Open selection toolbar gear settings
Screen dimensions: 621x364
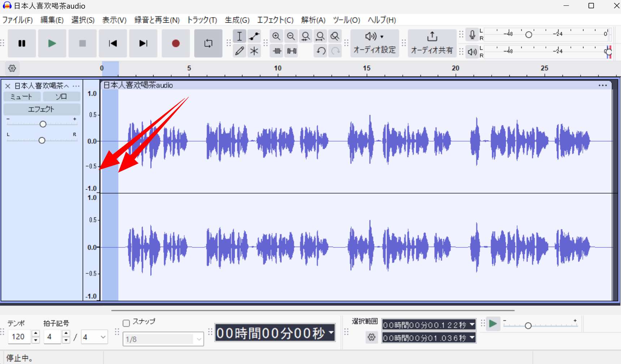[x=371, y=338]
